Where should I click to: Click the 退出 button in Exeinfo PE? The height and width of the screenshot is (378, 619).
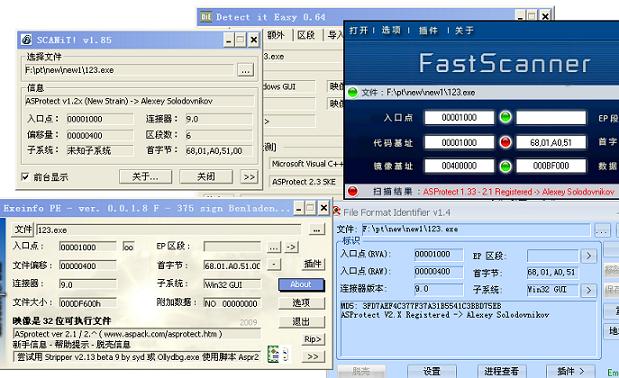click(x=301, y=322)
